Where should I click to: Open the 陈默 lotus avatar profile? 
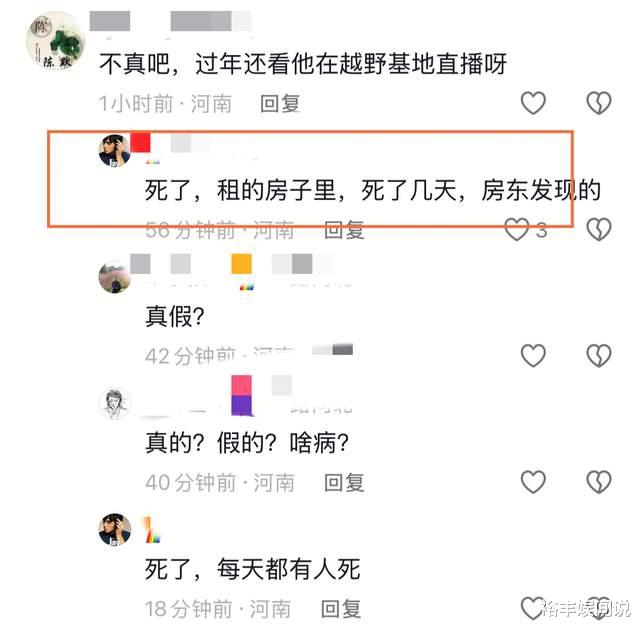click(x=56, y=41)
